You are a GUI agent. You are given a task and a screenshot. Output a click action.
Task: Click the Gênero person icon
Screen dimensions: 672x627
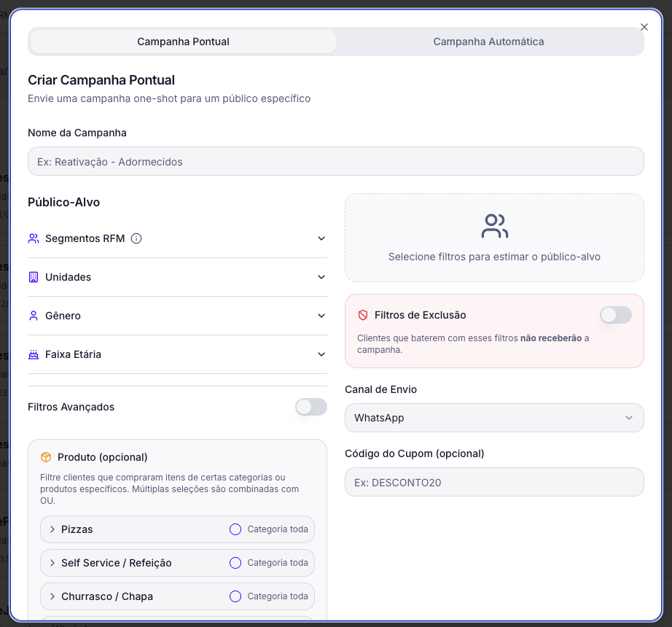click(34, 316)
